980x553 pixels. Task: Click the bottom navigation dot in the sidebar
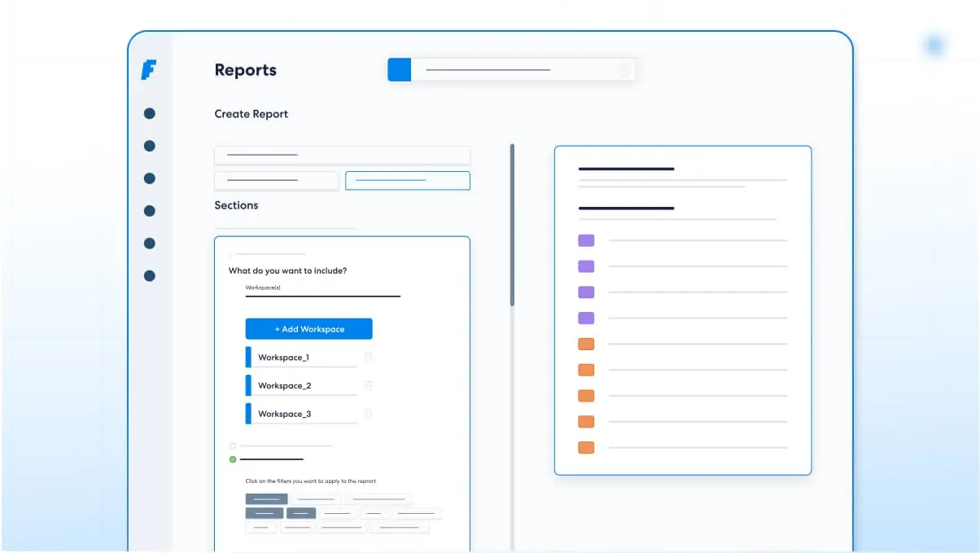(x=150, y=275)
